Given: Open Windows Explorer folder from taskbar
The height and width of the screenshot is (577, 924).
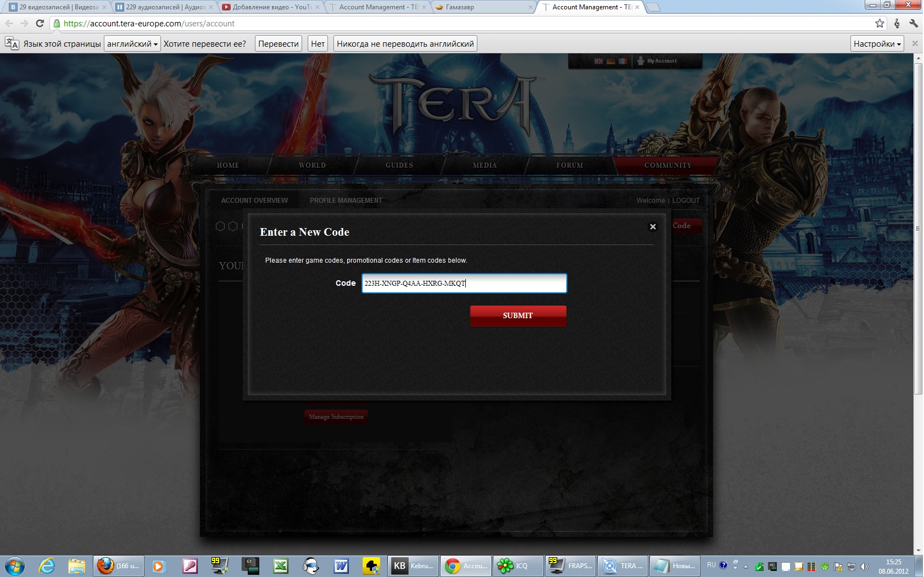Looking at the screenshot, I should (77, 565).
